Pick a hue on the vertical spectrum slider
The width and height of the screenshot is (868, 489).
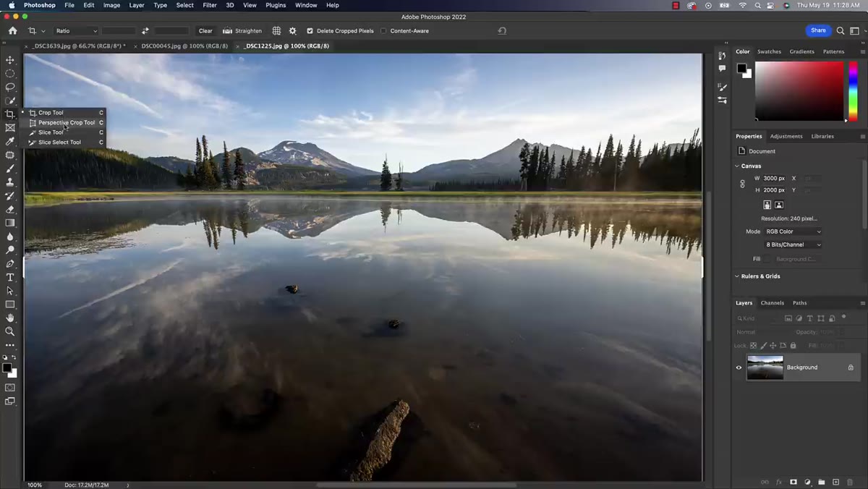tap(854, 90)
